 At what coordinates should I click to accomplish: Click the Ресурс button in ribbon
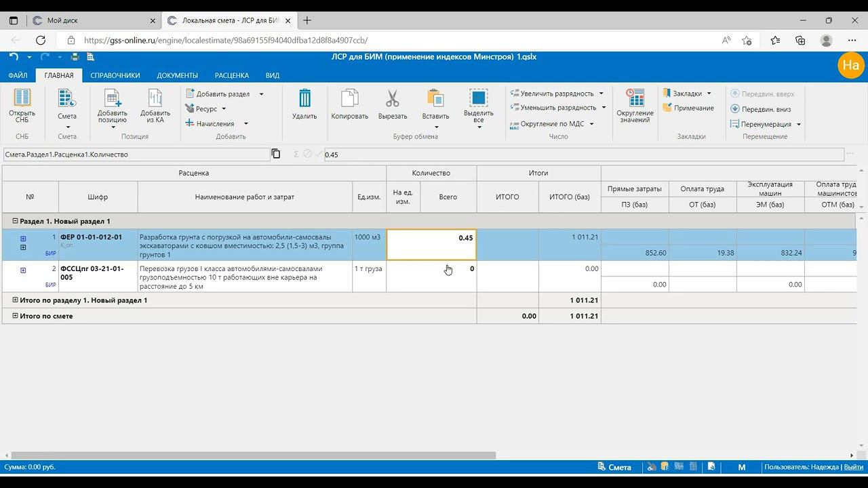(x=202, y=108)
